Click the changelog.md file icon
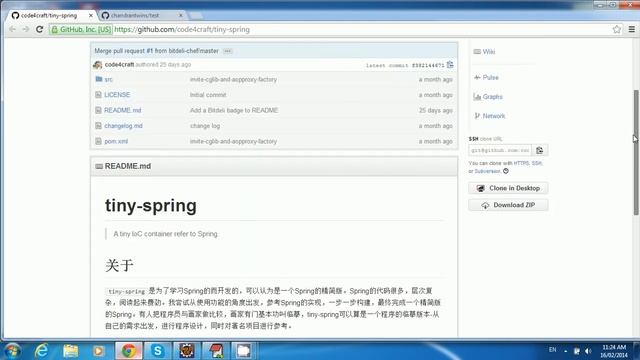This screenshot has width=640, height=360. click(x=98, y=126)
